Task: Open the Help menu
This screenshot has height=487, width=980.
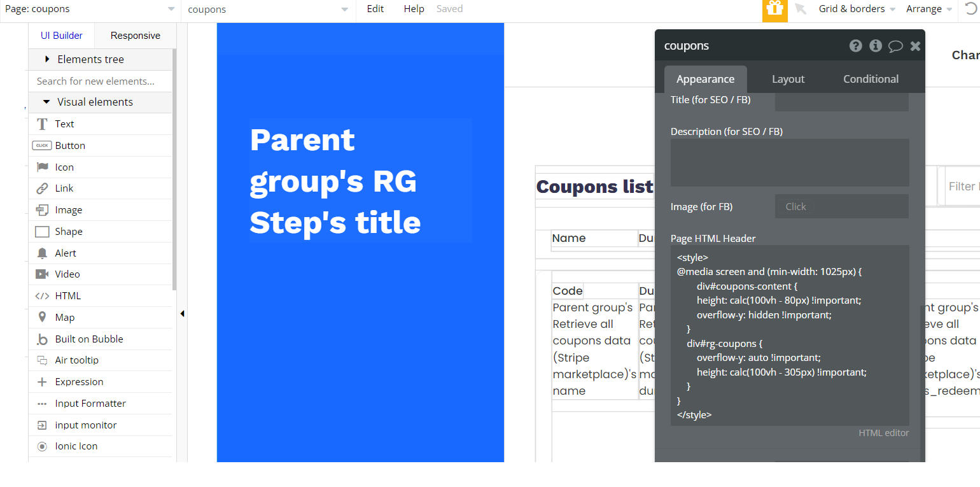Action: [x=414, y=9]
